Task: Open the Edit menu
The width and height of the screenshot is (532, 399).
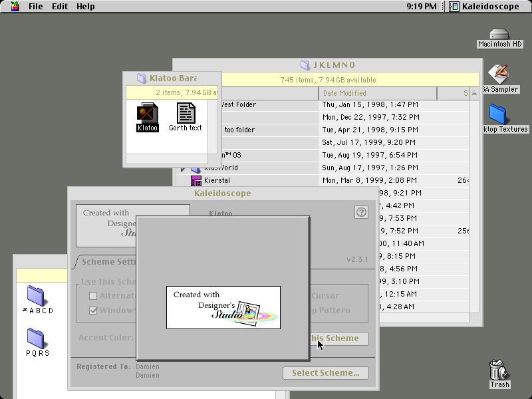Action: tap(60, 7)
